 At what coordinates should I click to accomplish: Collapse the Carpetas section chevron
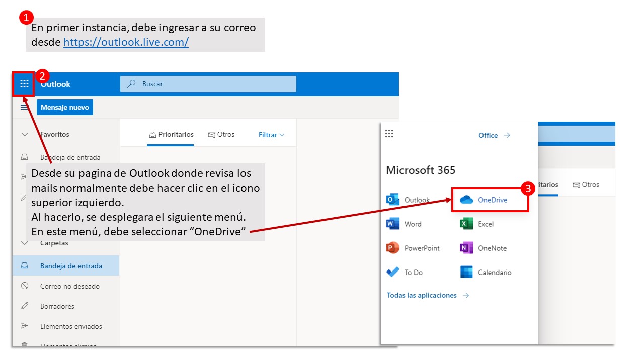tap(24, 243)
